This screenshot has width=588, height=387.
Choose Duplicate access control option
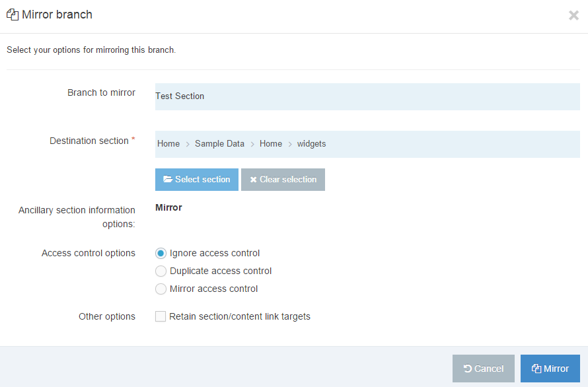click(161, 271)
